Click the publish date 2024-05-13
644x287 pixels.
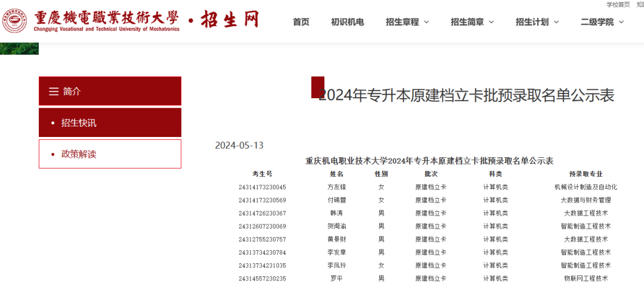240,145
